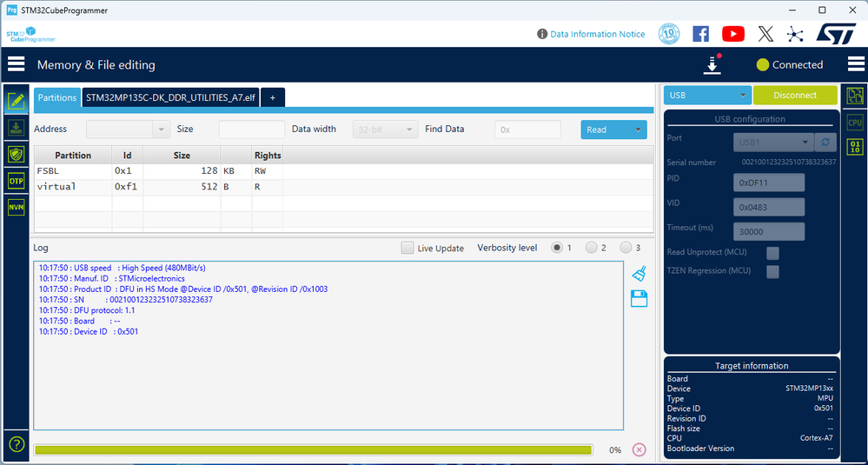Click the Size column header
Screen dimensions: 868x465
click(182, 155)
